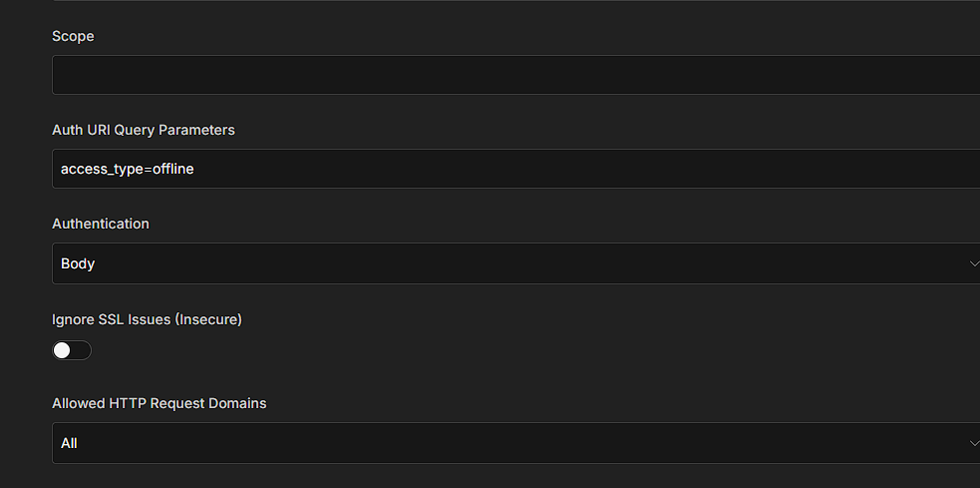Image resolution: width=980 pixels, height=488 pixels.
Task: Click the "access_type=offline" text value
Action: [x=128, y=169]
